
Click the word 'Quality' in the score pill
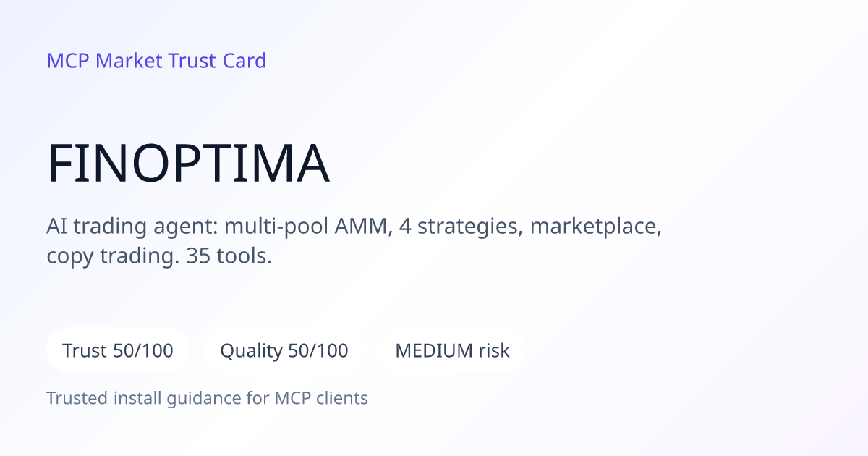pos(251,352)
